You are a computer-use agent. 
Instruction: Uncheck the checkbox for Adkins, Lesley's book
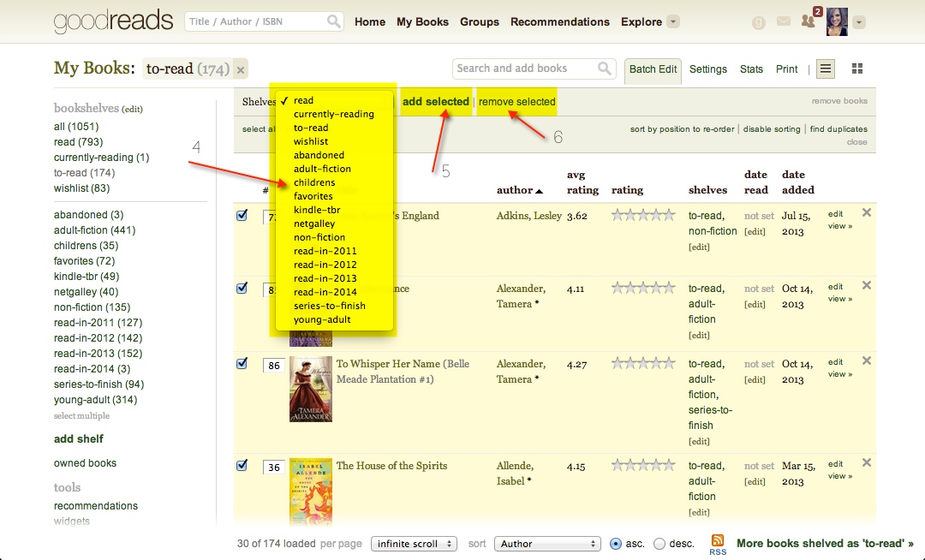(x=242, y=216)
